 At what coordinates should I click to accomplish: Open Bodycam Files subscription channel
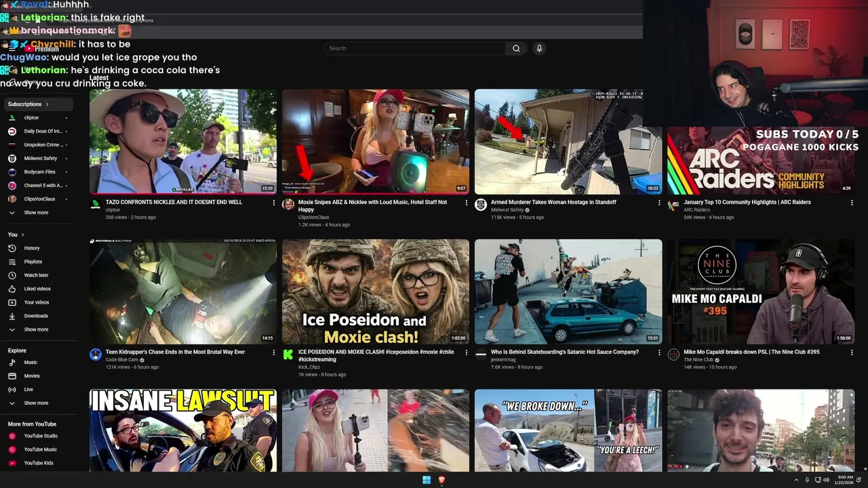tap(40, 172)
